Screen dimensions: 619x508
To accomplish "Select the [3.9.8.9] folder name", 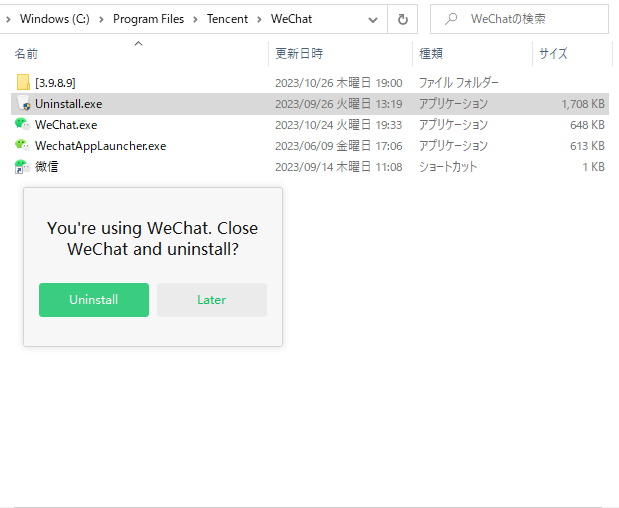I will [x=55, y=83].
